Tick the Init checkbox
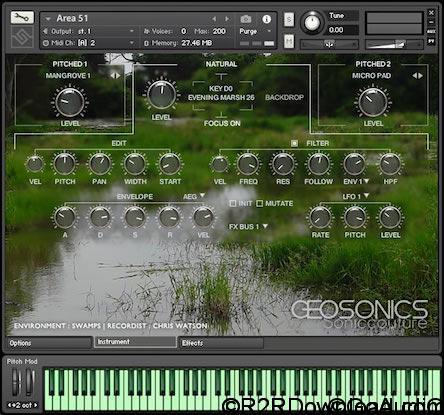Image resolution: width=444 pixels, height=415 pixels. pyautogui.click(x=233, y=203)
